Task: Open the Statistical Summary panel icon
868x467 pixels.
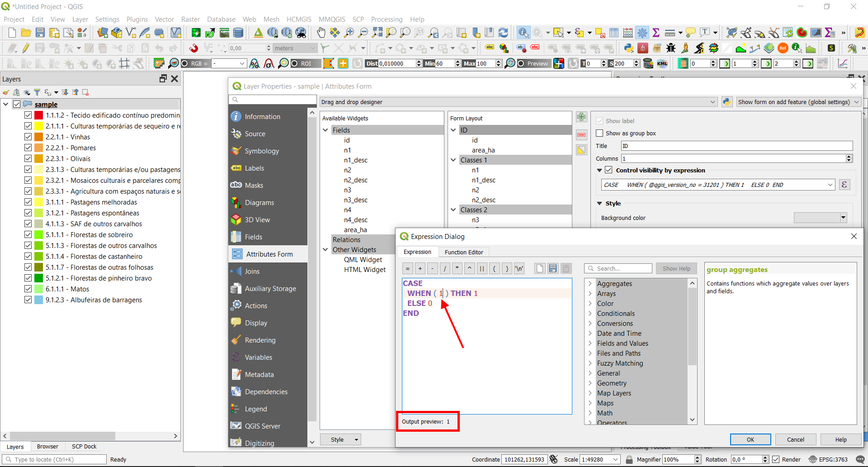Action: [656, 32]
